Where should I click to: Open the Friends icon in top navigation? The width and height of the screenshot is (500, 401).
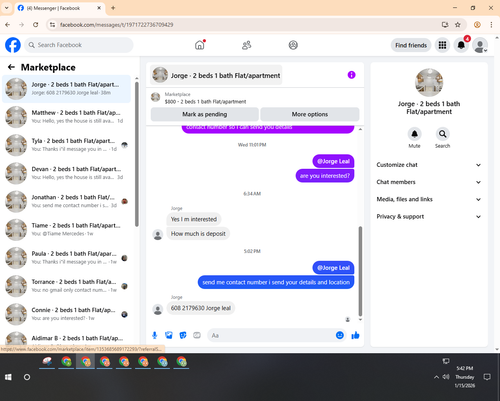246,45
